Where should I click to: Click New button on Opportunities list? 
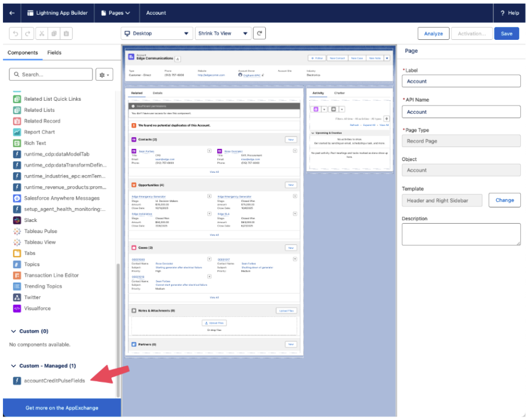pyautogui.click(x=291, y=185)
